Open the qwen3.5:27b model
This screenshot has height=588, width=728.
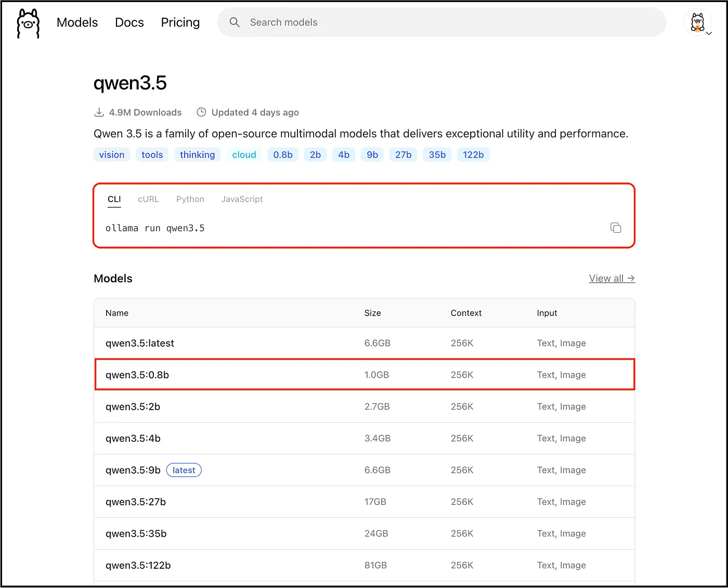click(x=136, y=502)
